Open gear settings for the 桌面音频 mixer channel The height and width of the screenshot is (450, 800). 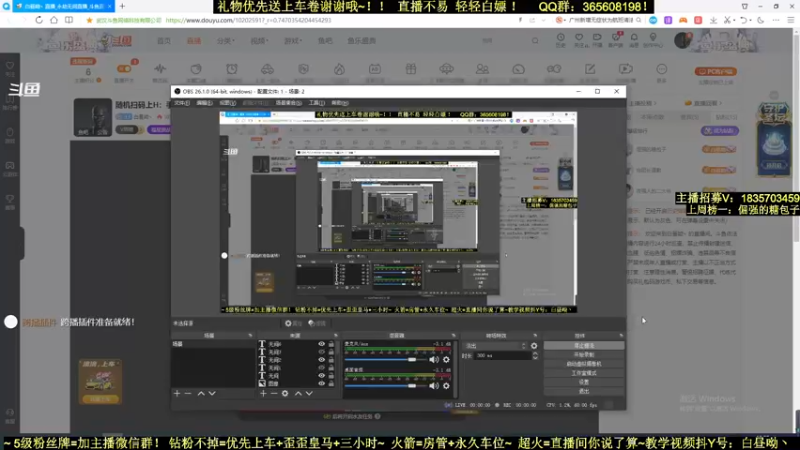tap(446, 386)
